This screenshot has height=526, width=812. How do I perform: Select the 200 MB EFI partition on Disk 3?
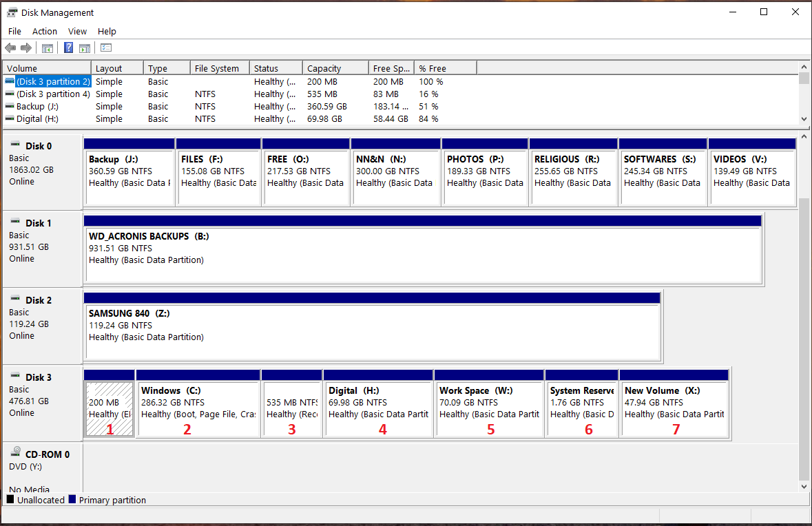(110, 404)
